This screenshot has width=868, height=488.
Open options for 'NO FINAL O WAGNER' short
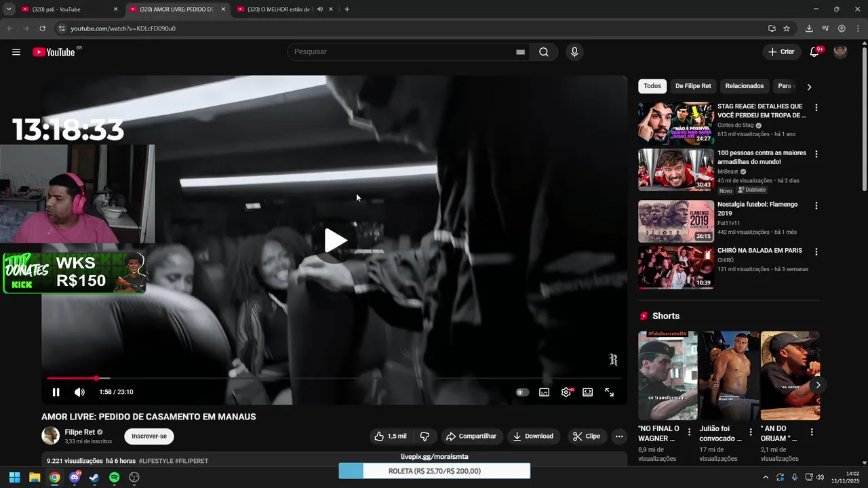coord(690,432)
